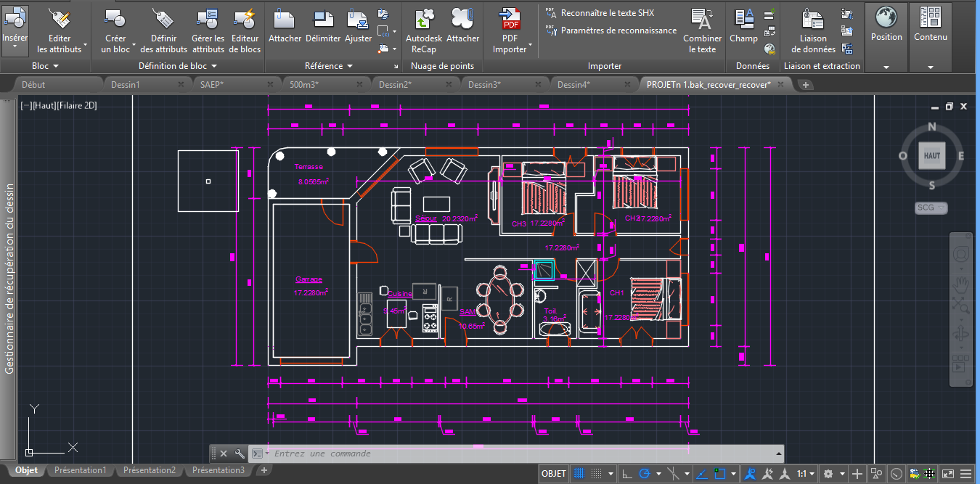Toggle the OBJET model space button
Screen dimensions: 980x484
coord(554,474)
